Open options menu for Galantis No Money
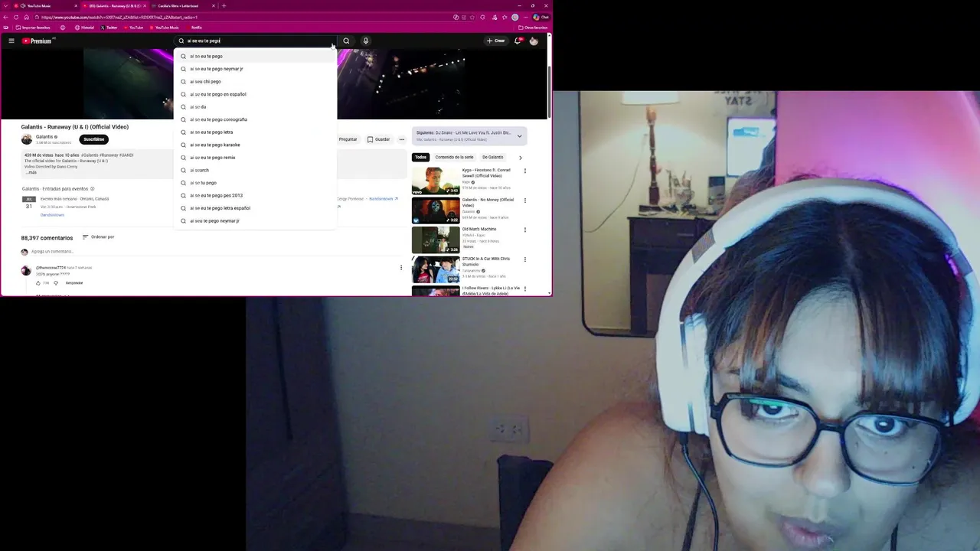The image size is (980, 551). (x=525, y=201)
